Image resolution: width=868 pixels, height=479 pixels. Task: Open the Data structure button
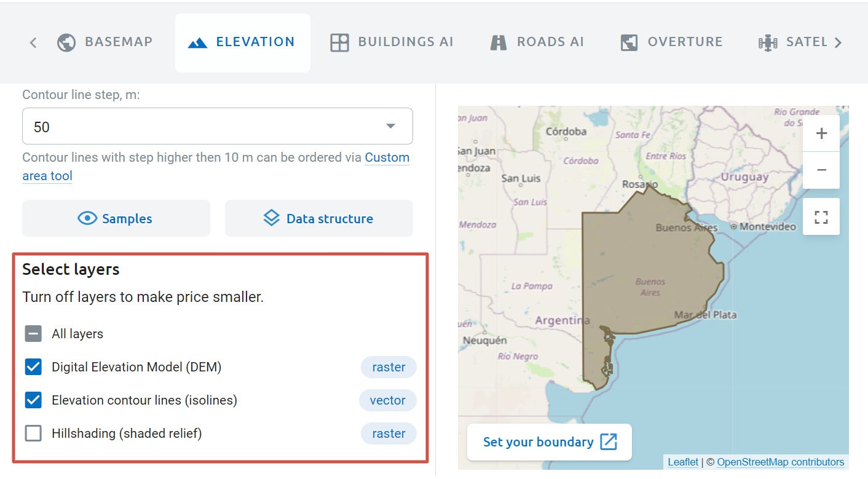(x=318, y=218)
